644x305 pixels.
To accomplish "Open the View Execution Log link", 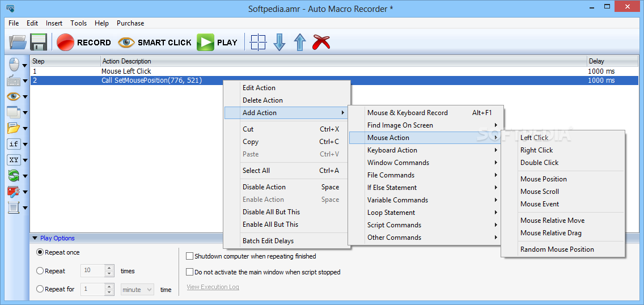I will pos(213,287).
